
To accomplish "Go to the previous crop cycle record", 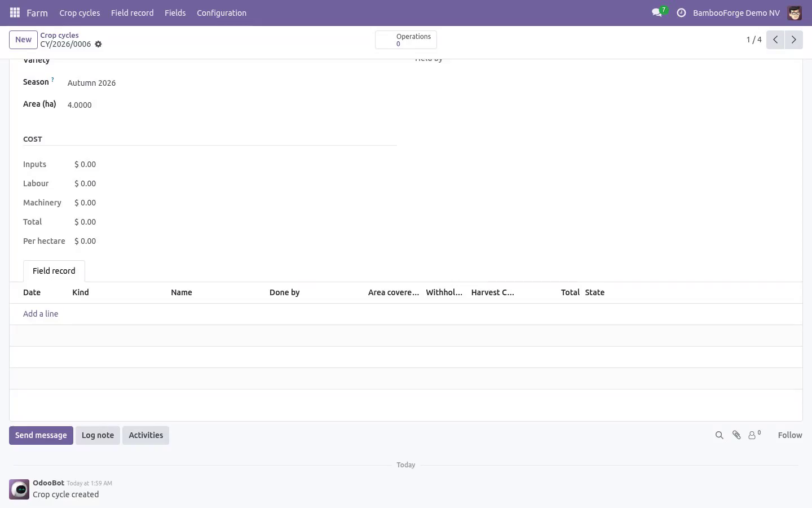I will pyautogui.click(x=775, y=40).
